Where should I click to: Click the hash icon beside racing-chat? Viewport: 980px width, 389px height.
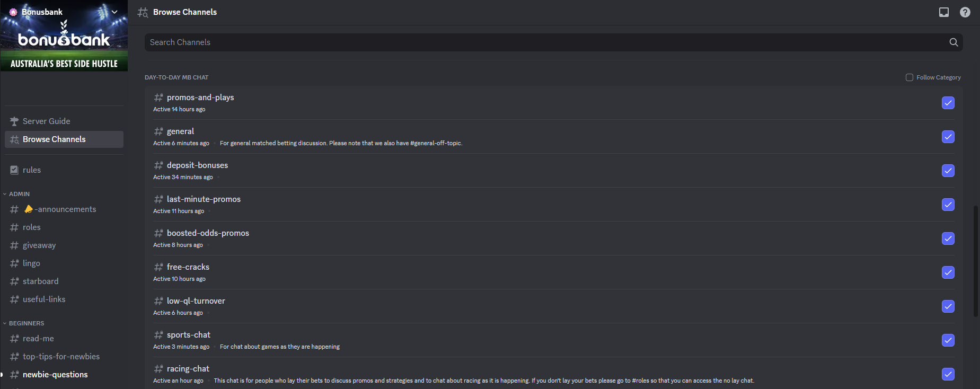coord(158,368)
